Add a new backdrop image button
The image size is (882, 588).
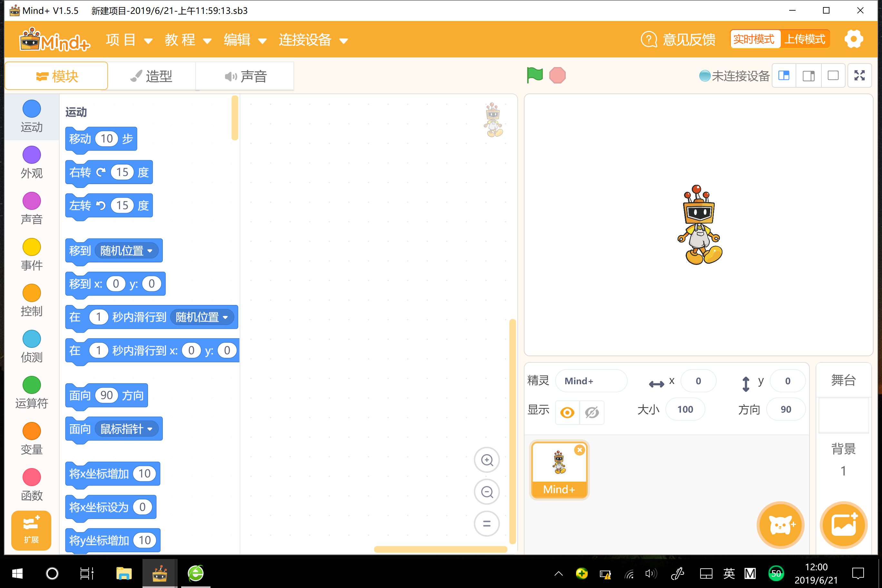coord(844,524)
